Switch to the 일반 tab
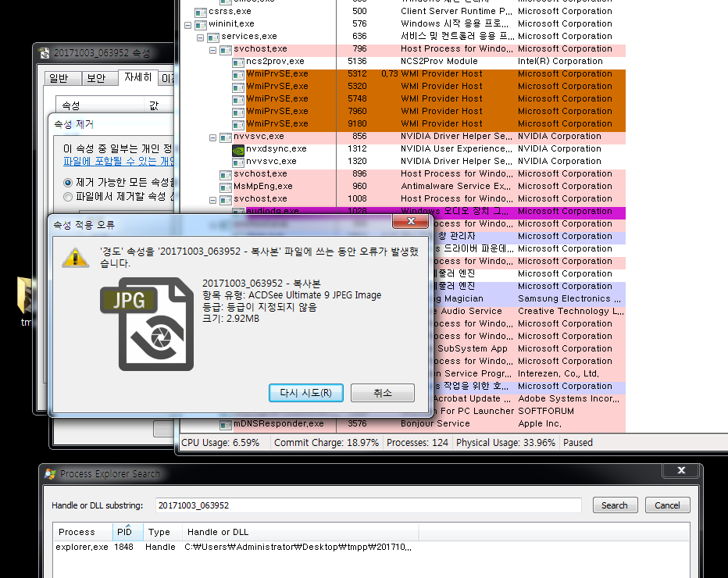Viewport: 728px width, 578px height. (x=59, y=78)
